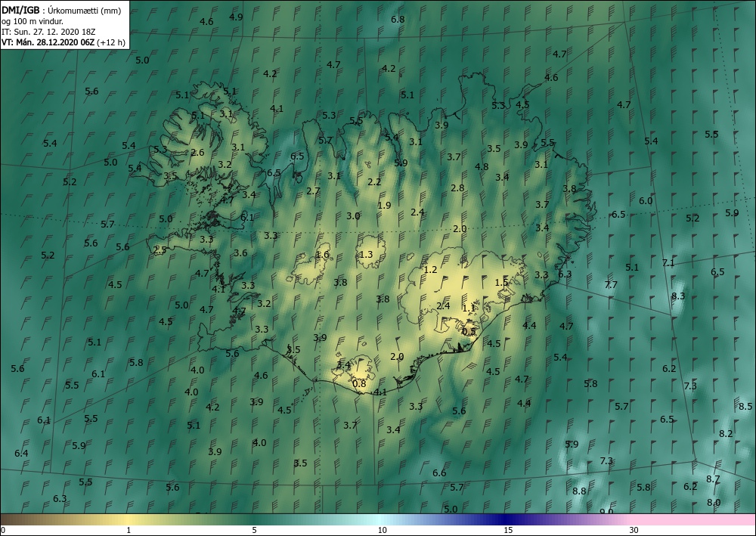The width and height of the screenshot is (756, 536).
Task: Click the map value '1.2' on the glacier
Action: (430, 270)
